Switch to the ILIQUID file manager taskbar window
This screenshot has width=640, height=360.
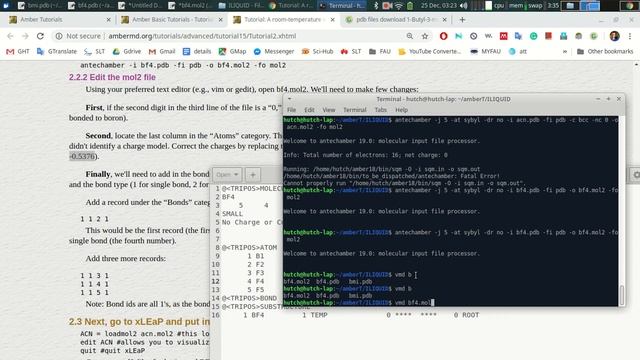(x=240, y=5)
